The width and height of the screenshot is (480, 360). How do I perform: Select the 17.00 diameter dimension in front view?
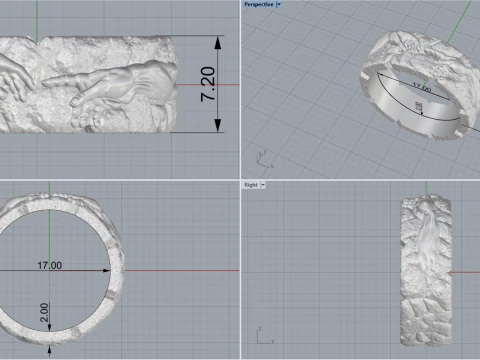[x=49, y=265]
